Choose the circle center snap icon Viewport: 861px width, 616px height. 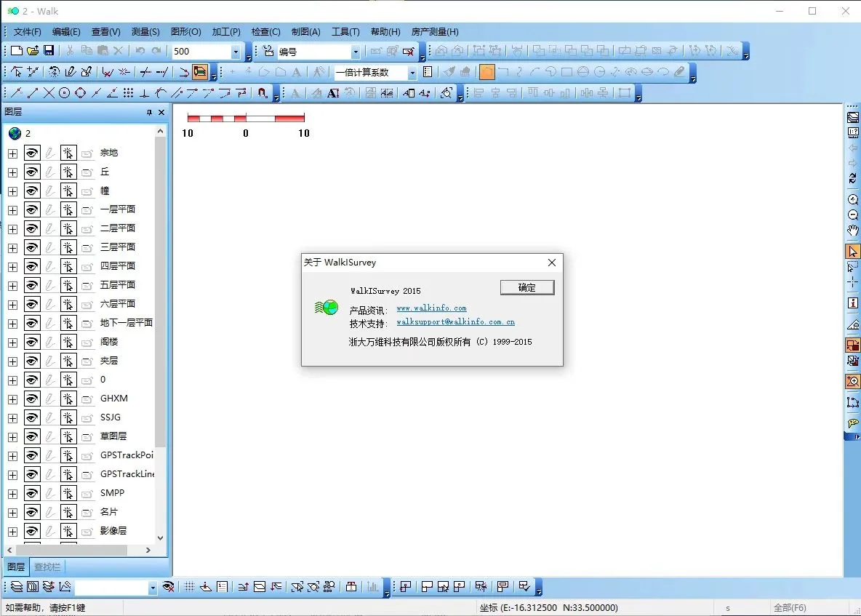(65, 93)
